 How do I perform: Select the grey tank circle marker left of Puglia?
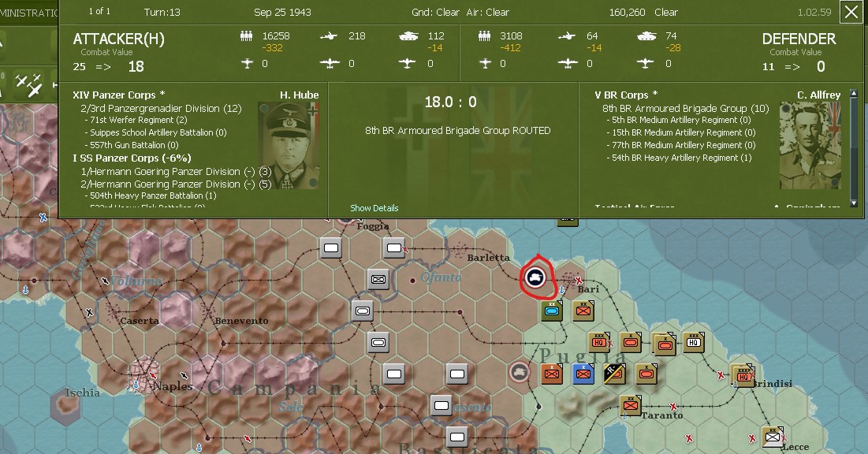519,372
